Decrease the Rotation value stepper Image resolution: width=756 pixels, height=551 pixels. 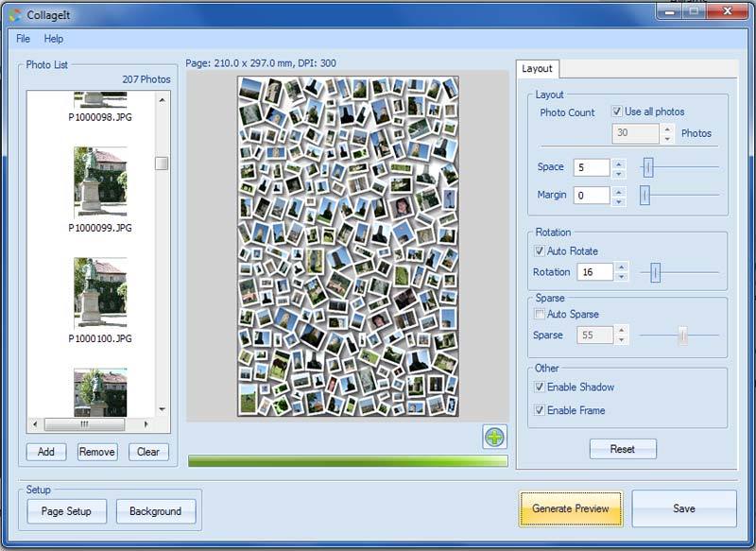click(x=622, y=277)
